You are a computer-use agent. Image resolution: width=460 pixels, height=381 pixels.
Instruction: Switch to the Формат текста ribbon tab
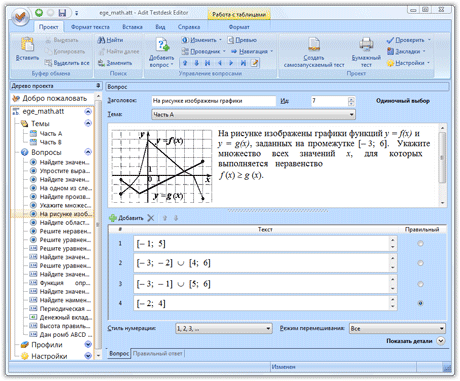(x=90, y=27)
